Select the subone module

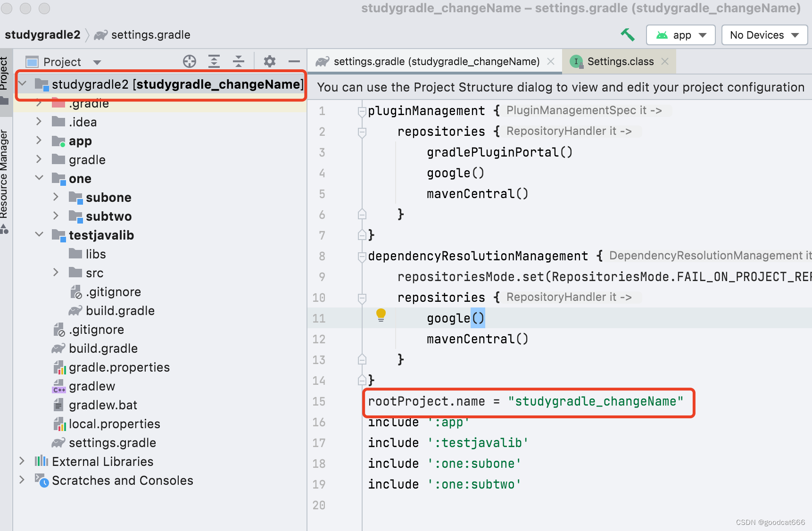100,198
